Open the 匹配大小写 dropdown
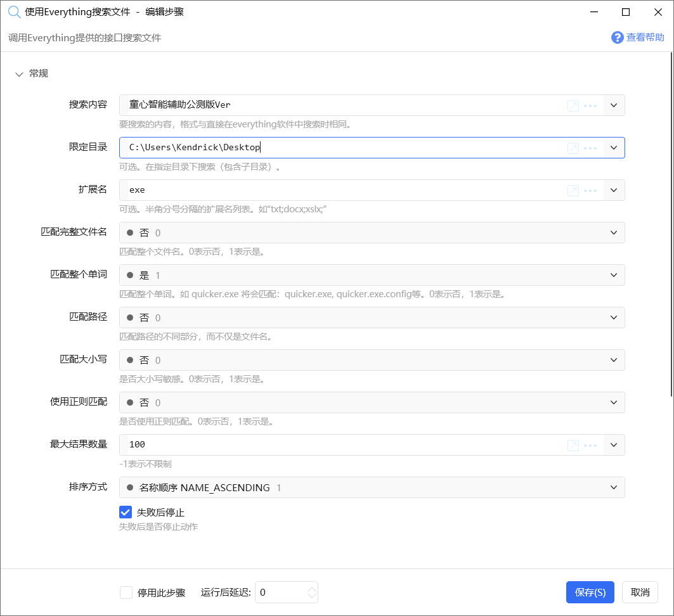 pos(372,360)
